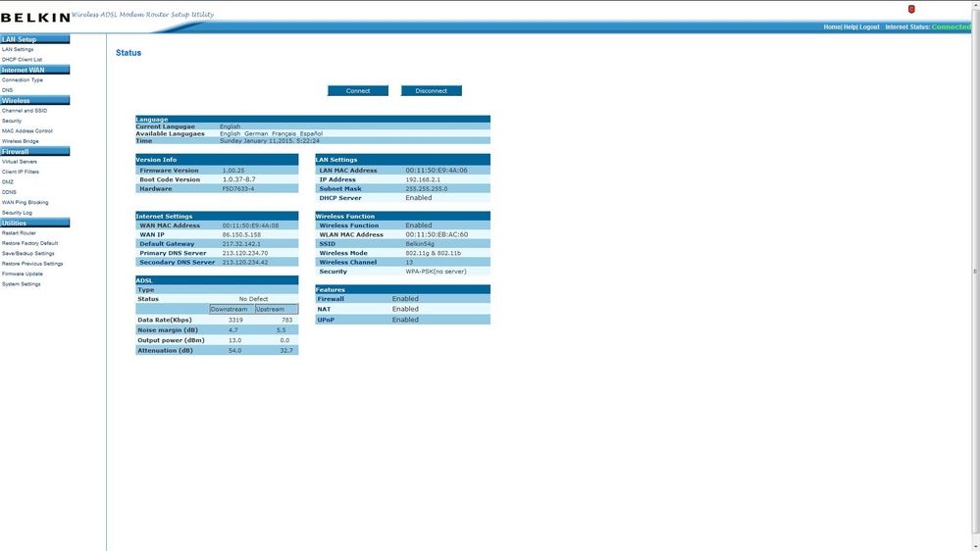The image size is (980, 551).
Task: Click firmware version value 1.00.25
Action: click(x=233, y=171)
